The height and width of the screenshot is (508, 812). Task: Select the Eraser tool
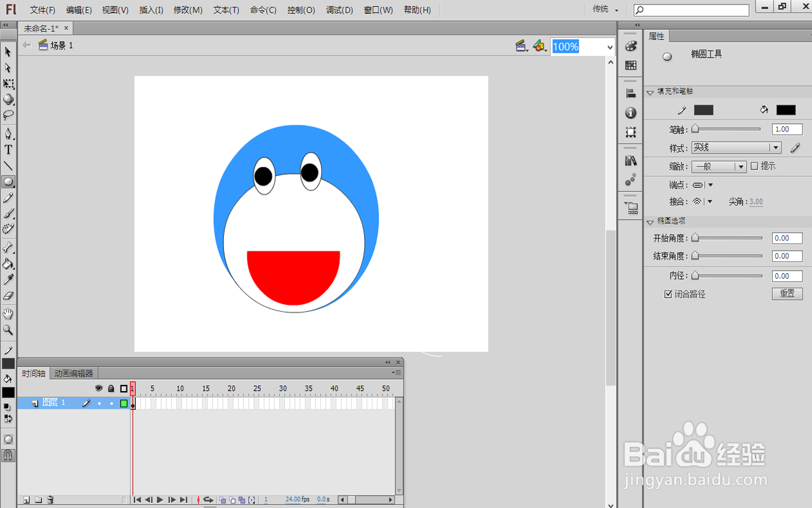point(8,295)
